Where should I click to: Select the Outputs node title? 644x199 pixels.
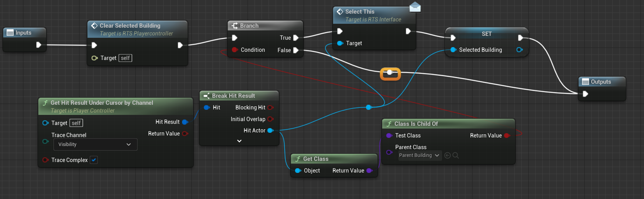[601, 82]
